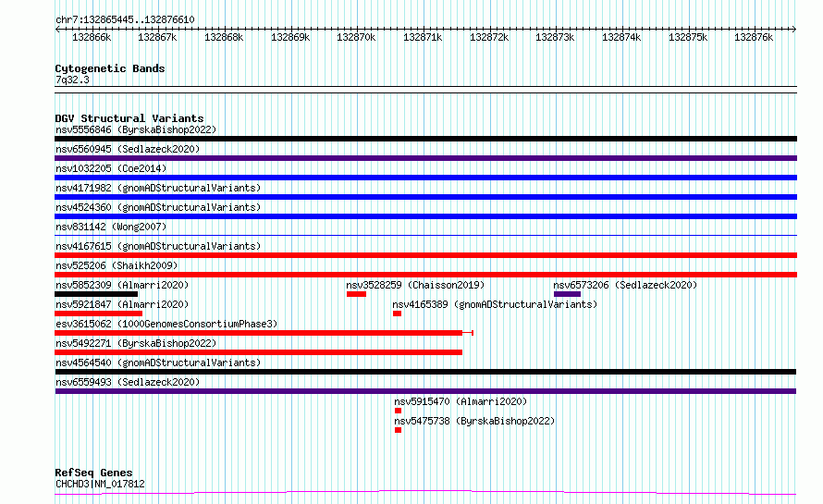Click the 7q32.3 band label
Viewport: 823px width, 504px height.
(72, 80)
